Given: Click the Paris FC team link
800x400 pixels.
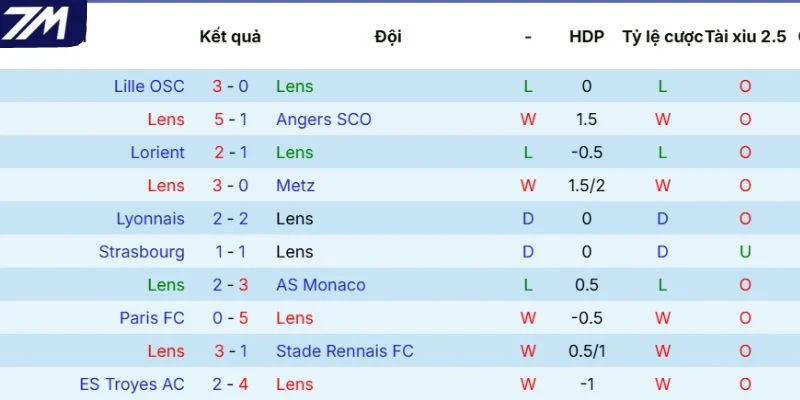Looking at the screenshot, I should 152,318.
